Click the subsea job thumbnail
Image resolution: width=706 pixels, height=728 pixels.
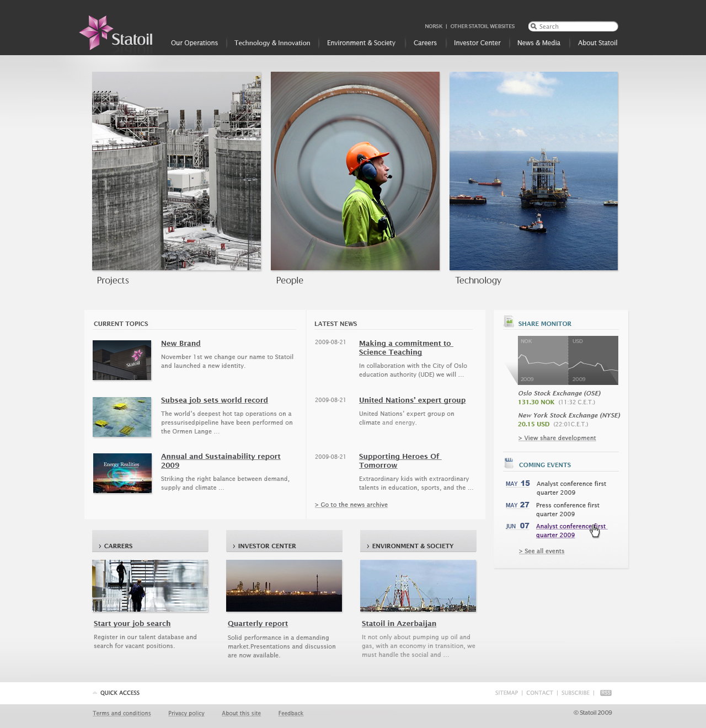point(122,417)
